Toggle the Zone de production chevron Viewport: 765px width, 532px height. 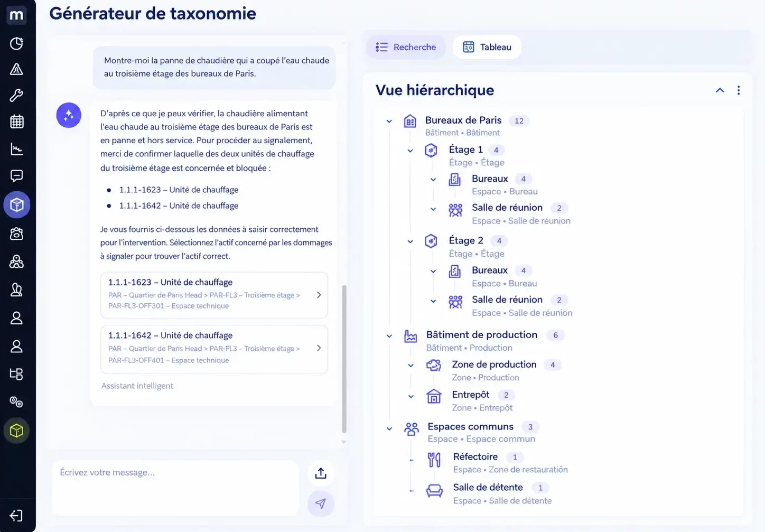coord(411,366)
